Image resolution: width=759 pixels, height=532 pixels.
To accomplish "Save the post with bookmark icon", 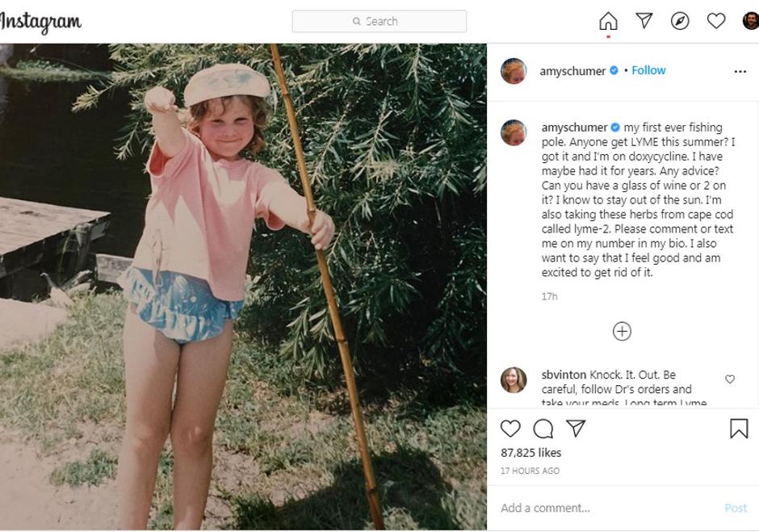I will pyautogui.click(x=739, y=429).
